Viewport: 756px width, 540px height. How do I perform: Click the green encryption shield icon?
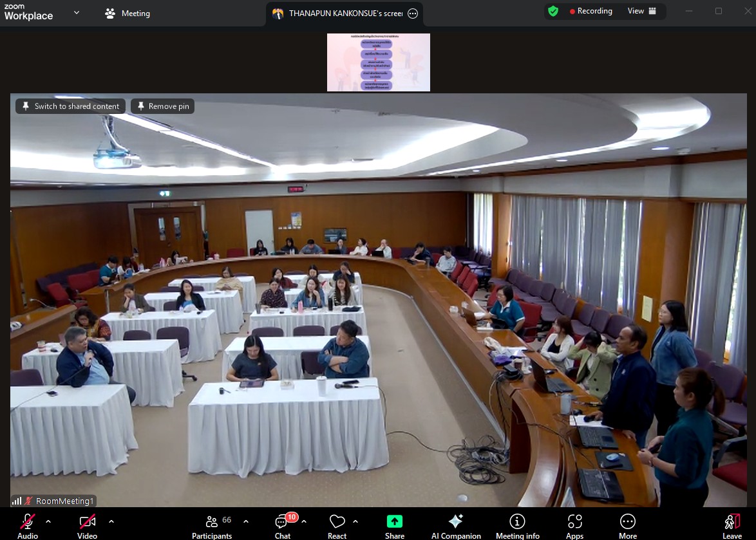coord(553,11)
